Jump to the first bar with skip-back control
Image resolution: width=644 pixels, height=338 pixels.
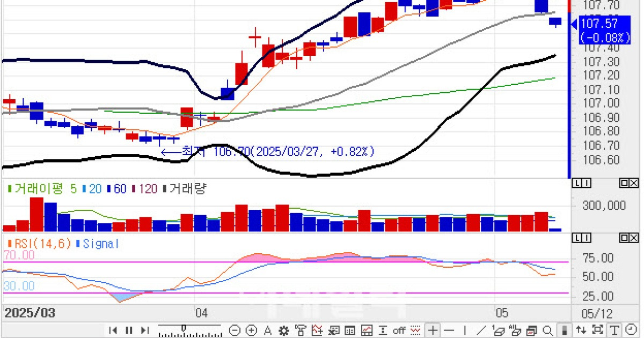113,330
